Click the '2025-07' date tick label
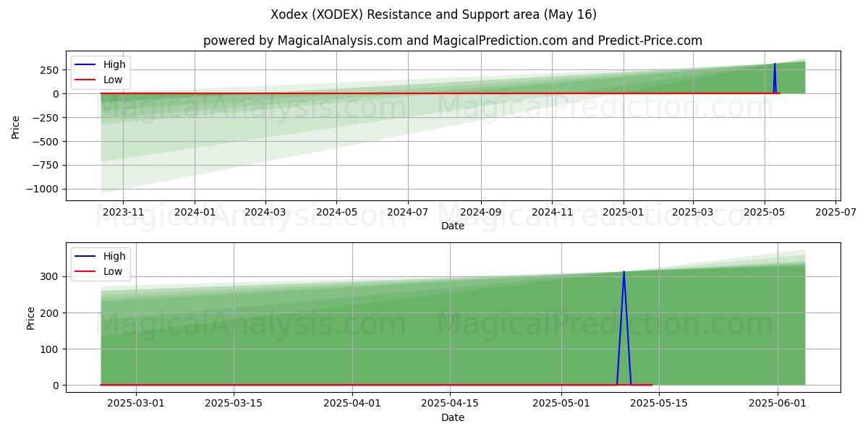 (835, 212)
